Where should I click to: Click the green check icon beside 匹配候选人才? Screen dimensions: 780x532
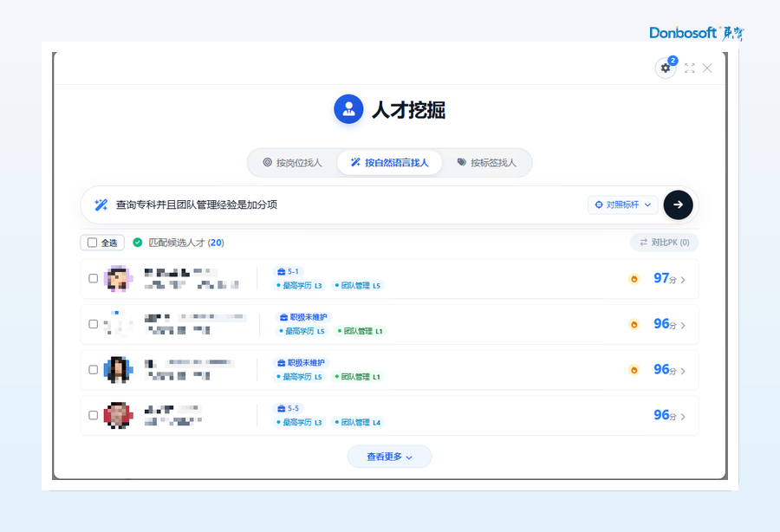[x=137, y=242]
